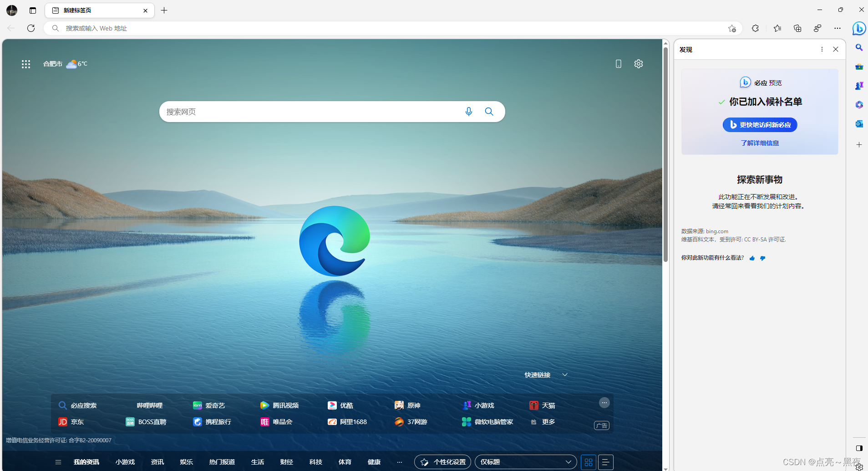Image resolution: width=868 pixels, height=471 pixels.
Task: Show more feed categories ellipsis
Action: [400, 462]
